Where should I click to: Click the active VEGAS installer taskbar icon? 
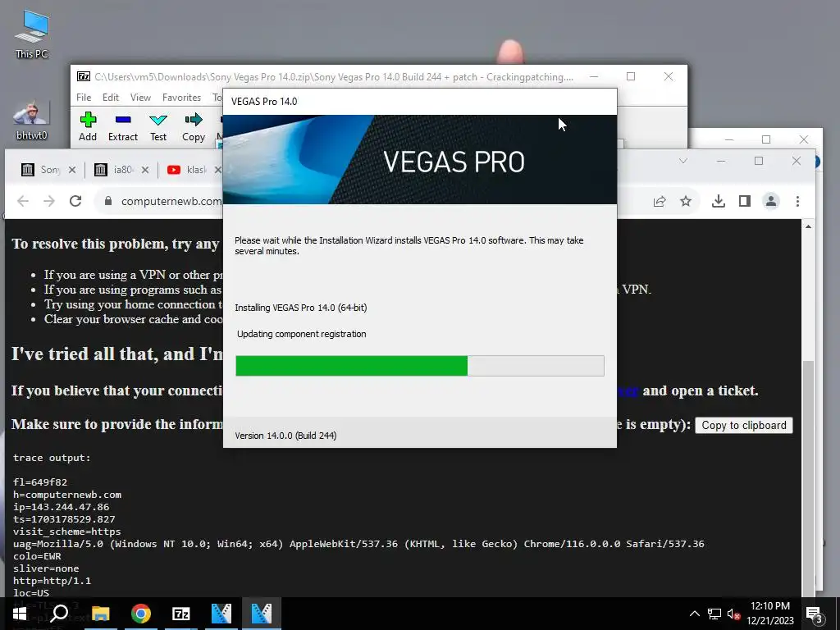point(262,614)
